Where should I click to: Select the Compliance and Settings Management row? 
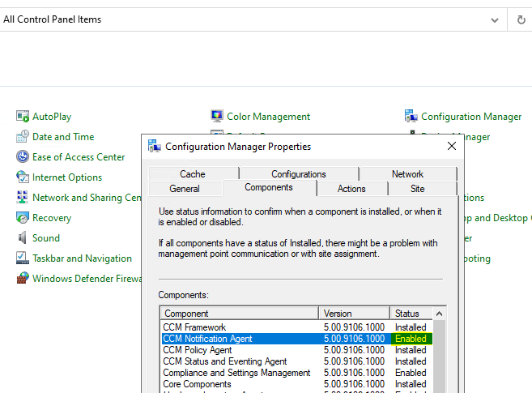click(297, 373)
